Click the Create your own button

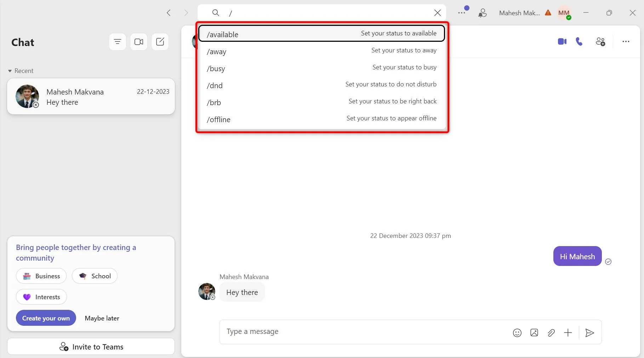pos(46,318)
